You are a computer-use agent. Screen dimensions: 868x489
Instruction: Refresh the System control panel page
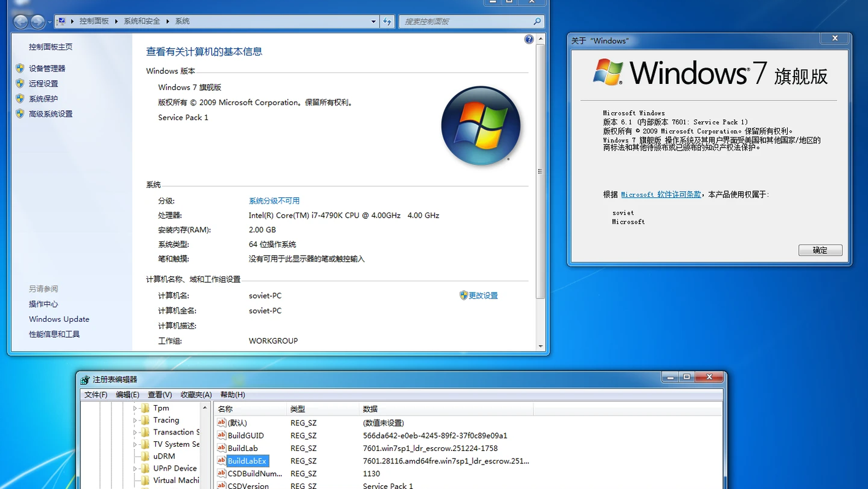click(x=387, y=21)
